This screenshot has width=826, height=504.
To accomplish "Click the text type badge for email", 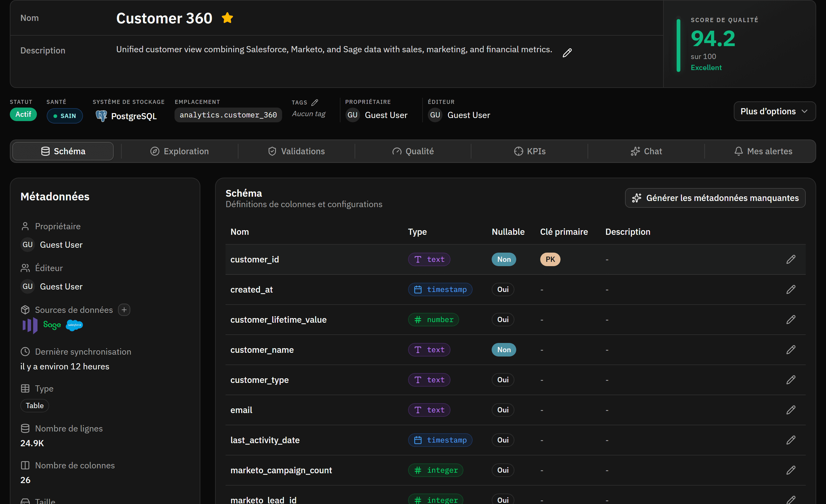I will 429,410.
